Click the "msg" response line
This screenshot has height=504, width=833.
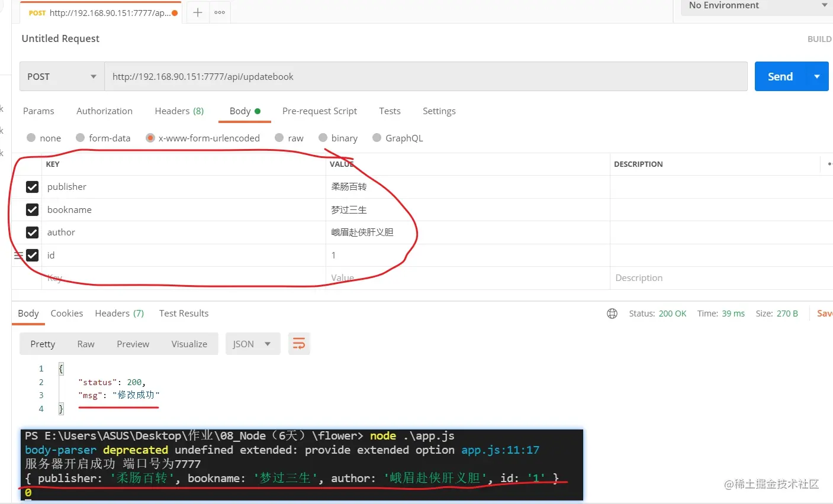pos(119,395)
